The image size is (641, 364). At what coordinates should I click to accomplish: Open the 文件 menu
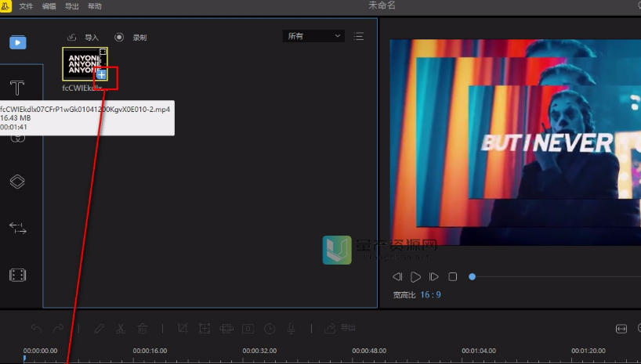point(26,6)
